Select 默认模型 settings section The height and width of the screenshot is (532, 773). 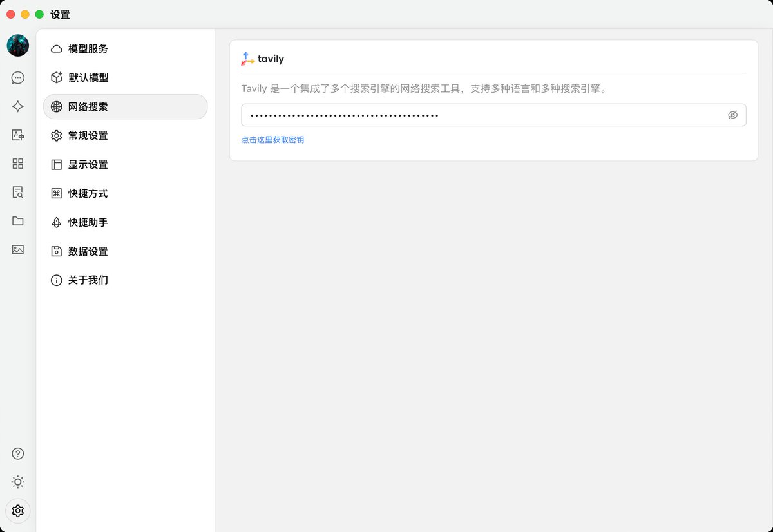pyautogui.click(x=125, y=78)
